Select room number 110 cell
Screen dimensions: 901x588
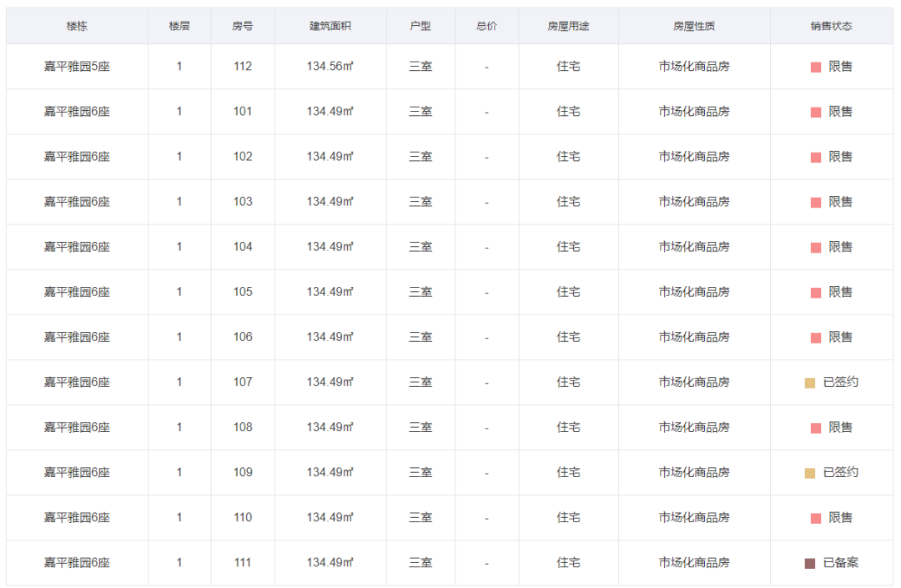243,518
